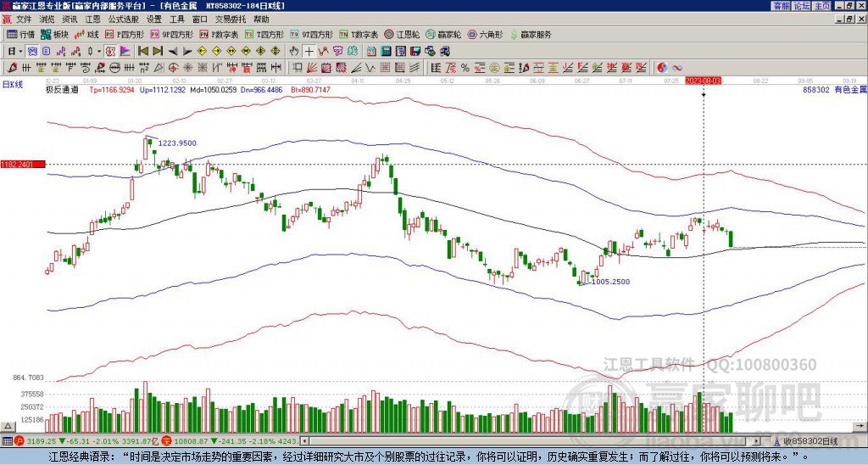
Task: Click the color flag icon
Action: pyautogui.click(x=125, y=52)
